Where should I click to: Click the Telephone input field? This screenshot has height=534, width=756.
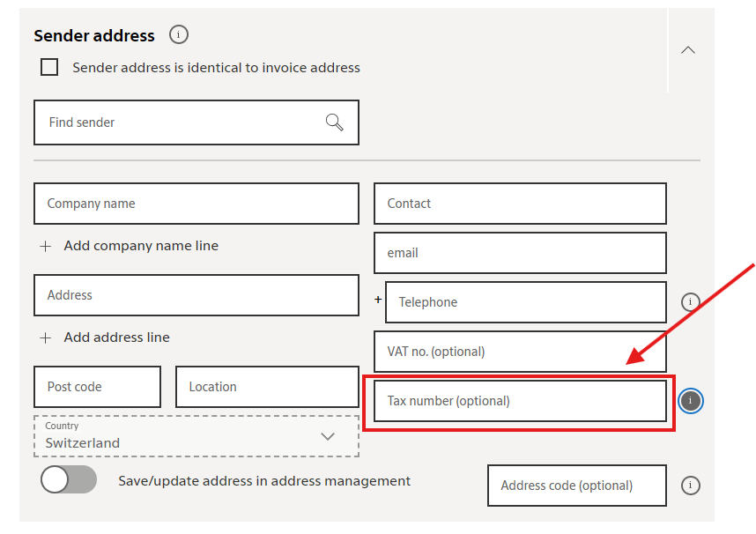coord(525,302)
